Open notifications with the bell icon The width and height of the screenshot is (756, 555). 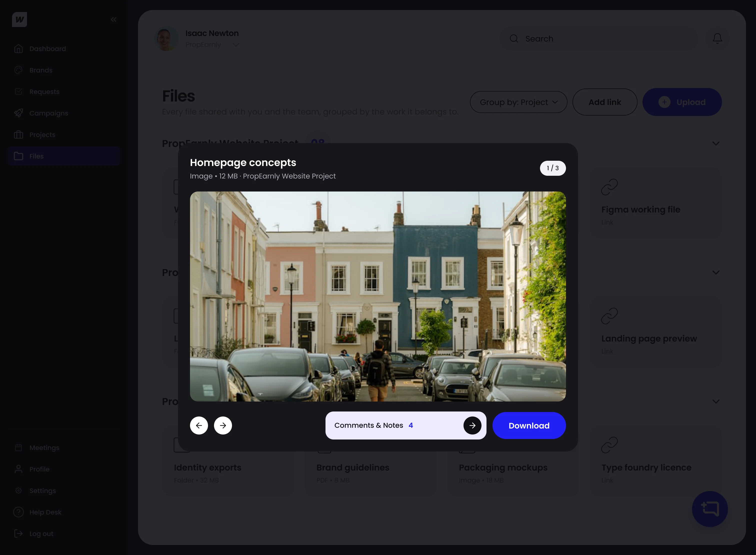click(x=717, y=39)
